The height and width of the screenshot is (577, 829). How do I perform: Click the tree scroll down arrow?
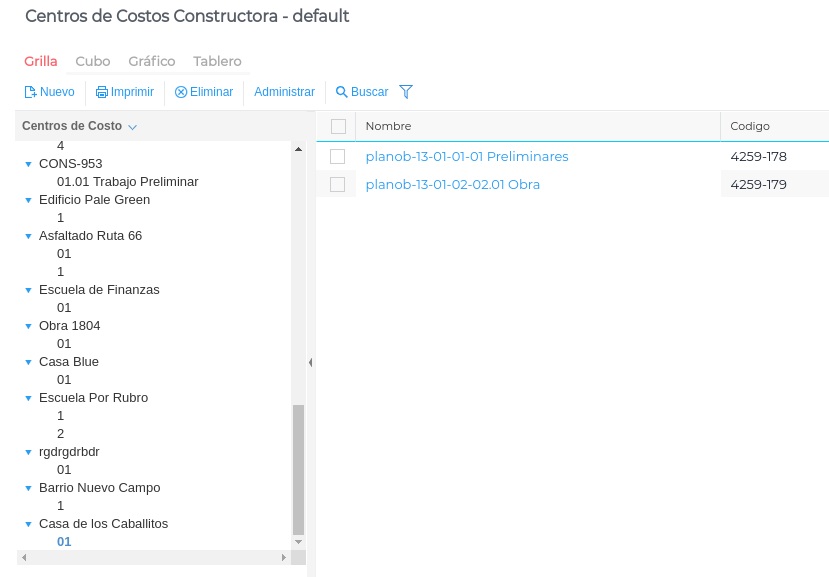pos(298,542)
